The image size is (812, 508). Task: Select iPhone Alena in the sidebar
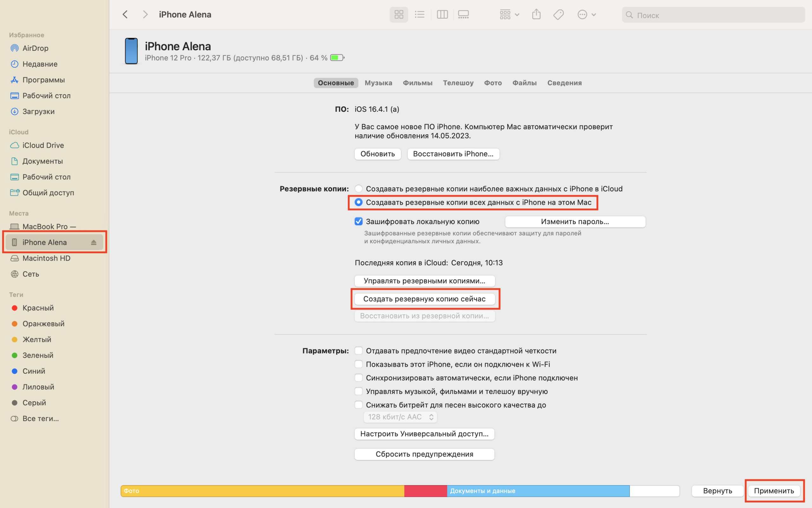pos(54,242)
